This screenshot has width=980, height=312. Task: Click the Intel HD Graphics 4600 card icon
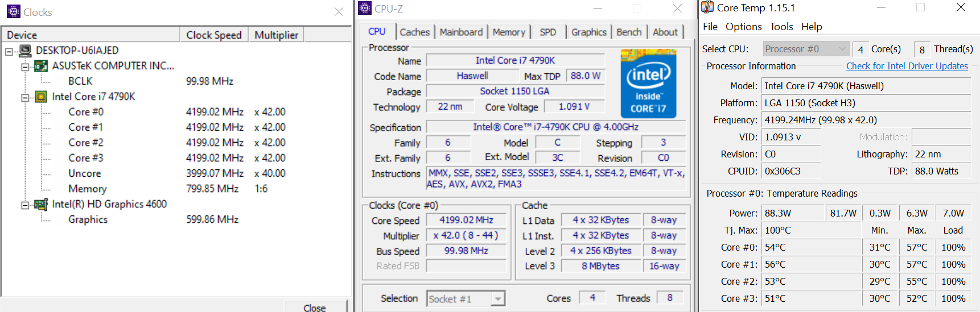(41, 204)
